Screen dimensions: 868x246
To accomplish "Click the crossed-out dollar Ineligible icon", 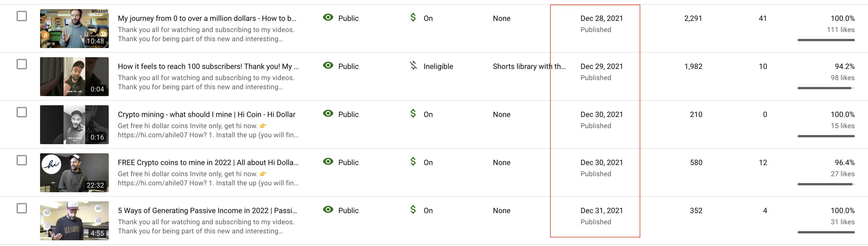I will point(413,66).
